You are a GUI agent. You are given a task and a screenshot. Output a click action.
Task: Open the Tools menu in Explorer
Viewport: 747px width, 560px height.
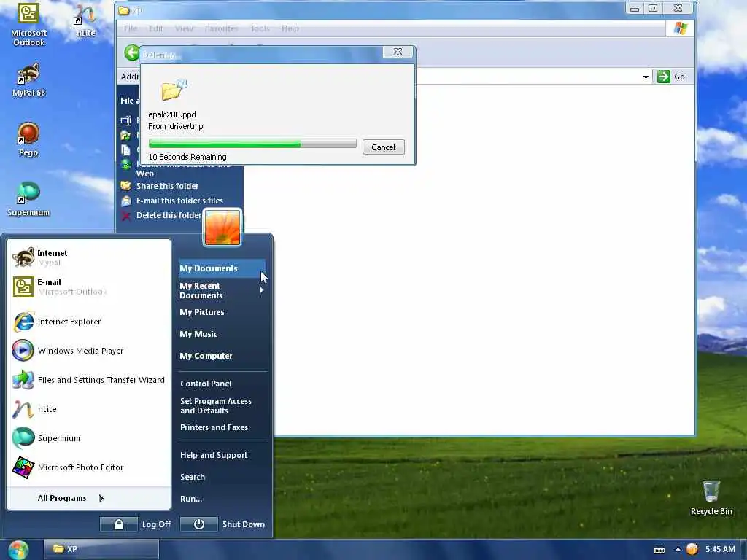260,28
